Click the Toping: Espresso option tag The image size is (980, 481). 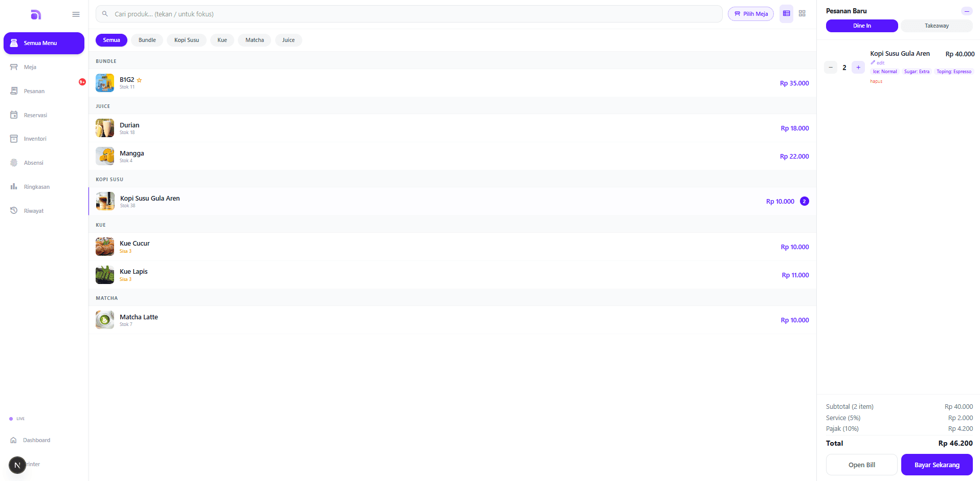coord(954,72)
